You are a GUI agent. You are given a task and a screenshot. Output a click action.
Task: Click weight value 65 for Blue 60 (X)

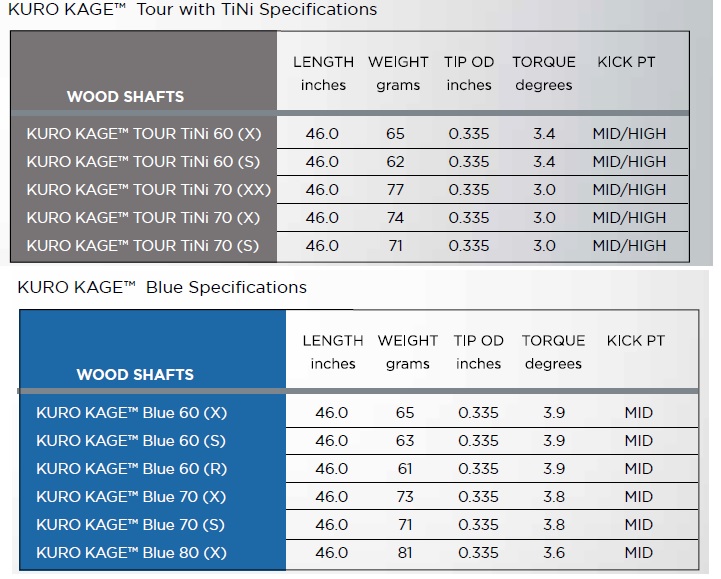tap(405, 413)
